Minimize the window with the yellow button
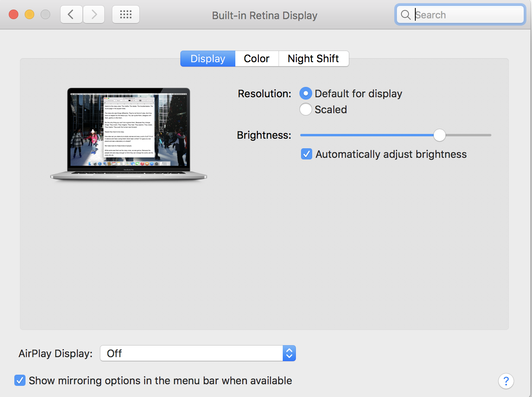 pos(29,14)
